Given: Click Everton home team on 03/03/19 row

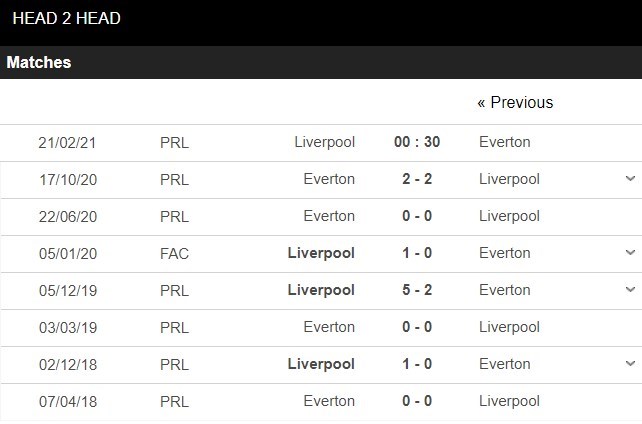Looking at the screenshot, I should click(330, 327).
